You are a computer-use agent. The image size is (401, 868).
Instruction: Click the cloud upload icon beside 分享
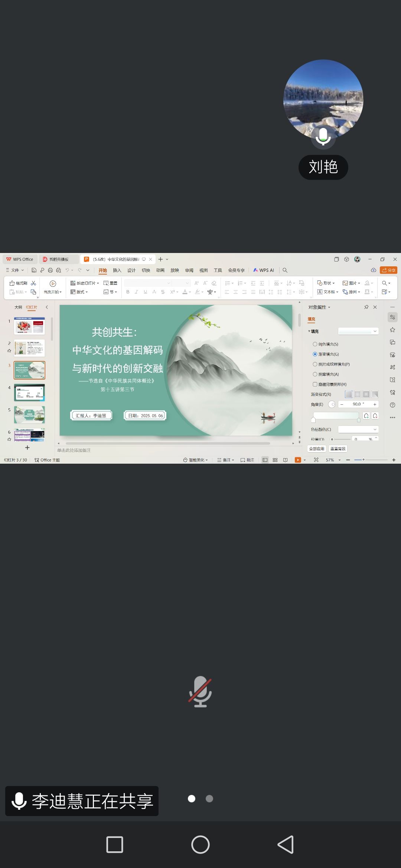click(x=374, y=270)
